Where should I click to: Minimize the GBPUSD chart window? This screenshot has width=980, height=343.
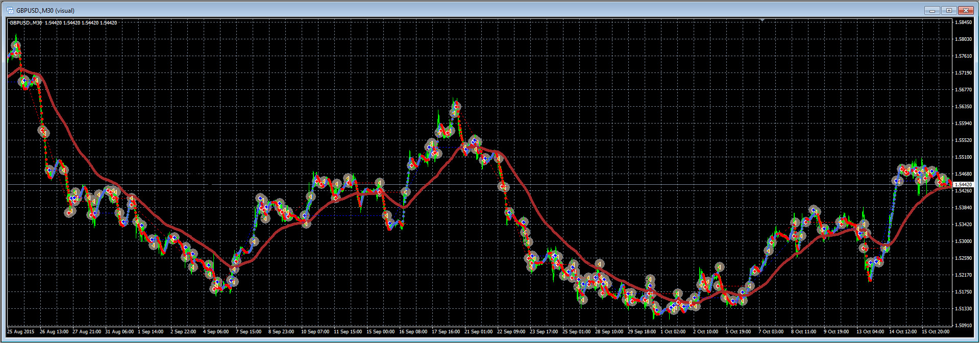[x=932, y=10]
